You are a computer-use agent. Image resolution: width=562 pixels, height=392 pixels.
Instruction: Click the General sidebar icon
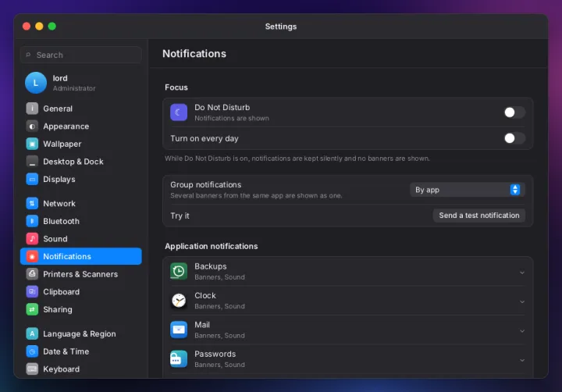click(32, 109)
